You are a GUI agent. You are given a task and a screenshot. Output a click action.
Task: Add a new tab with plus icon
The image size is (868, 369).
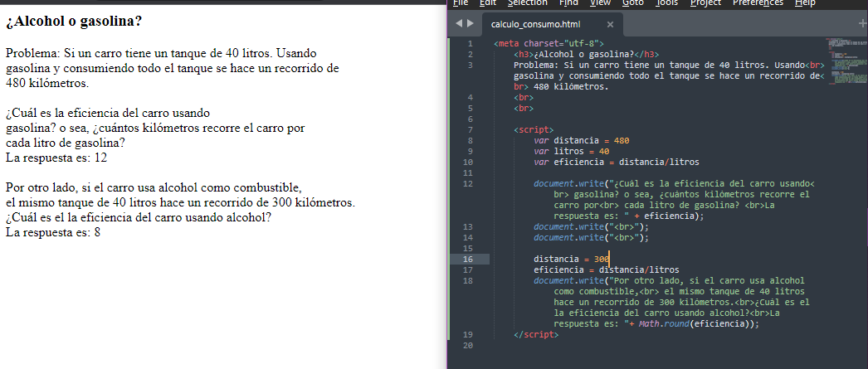tap(862, 23)
